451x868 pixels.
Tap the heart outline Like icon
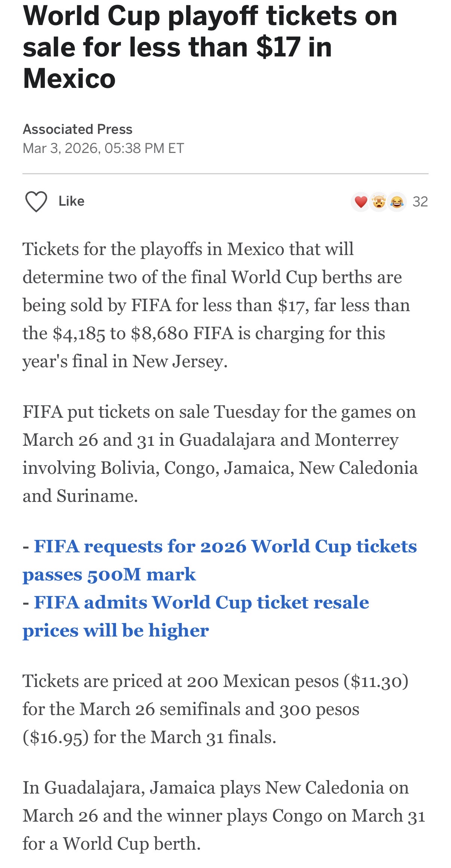[36, 202]
